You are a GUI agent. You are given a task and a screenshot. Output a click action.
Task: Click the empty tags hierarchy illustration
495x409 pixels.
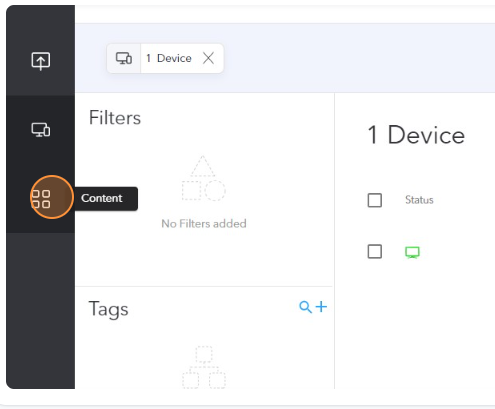coord(204,367)
